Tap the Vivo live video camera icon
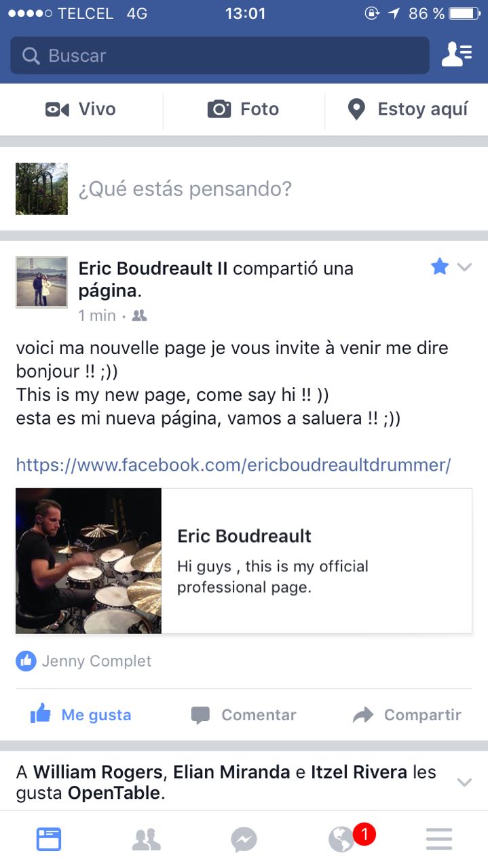 coord(57,109)
